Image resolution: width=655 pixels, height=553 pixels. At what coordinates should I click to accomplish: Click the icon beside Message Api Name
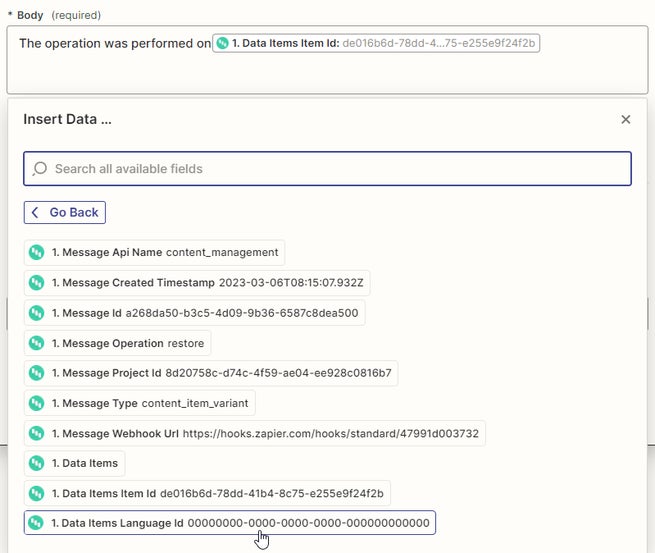tap(37, 252)
